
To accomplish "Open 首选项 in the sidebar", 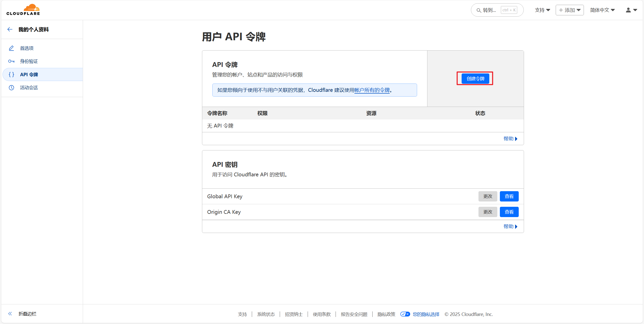I will pyautogui.click(x=27, y=48).
